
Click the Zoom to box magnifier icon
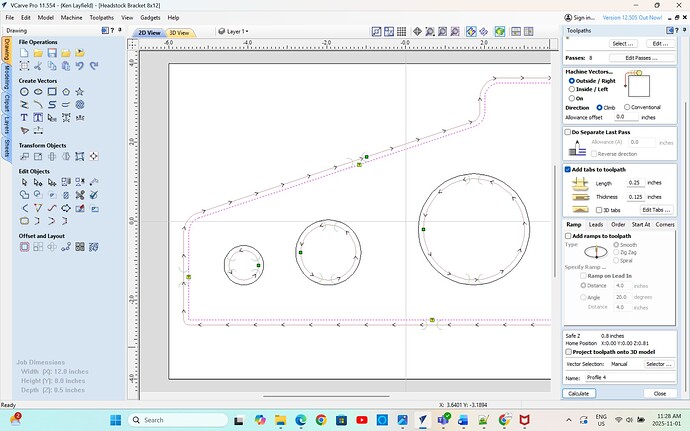pyautogui.click(x=430, y=31)
